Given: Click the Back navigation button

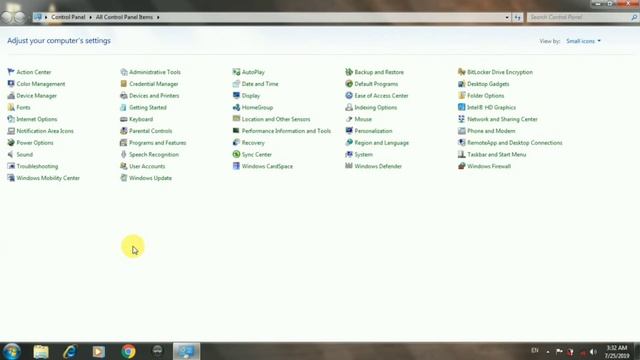Looking at the screenshot, I should (7, 17).
